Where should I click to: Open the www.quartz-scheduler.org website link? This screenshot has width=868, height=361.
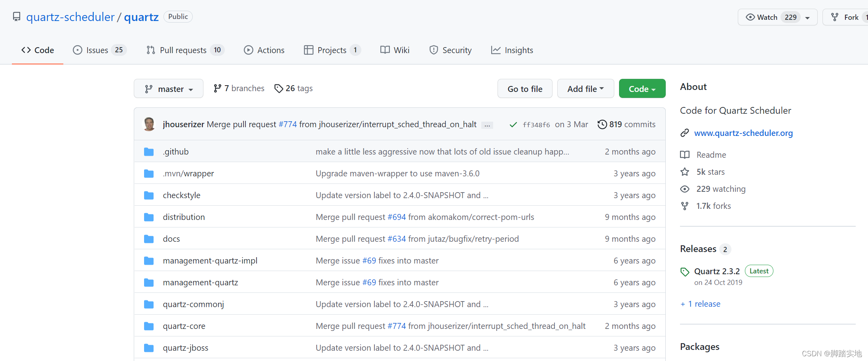(743, 133)
